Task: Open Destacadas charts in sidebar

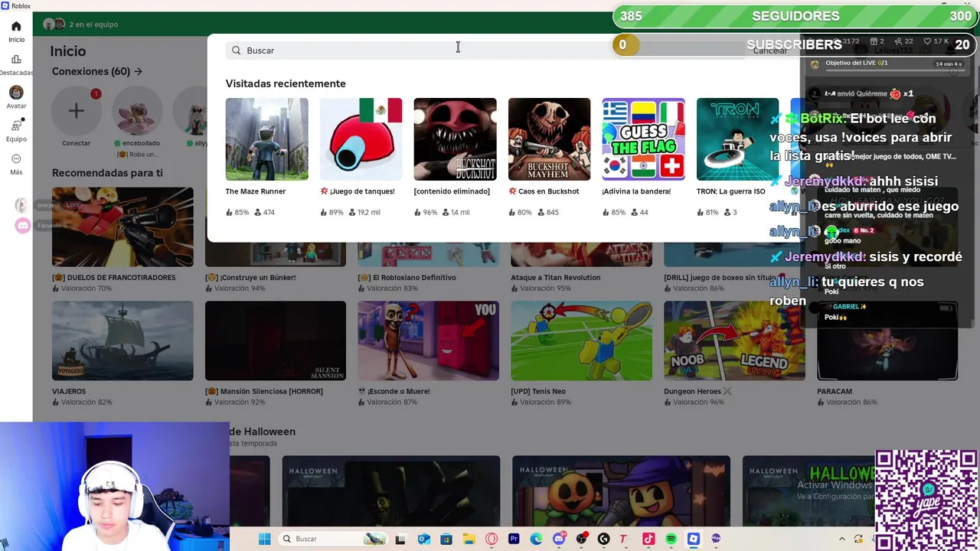Action: point(16,65)
